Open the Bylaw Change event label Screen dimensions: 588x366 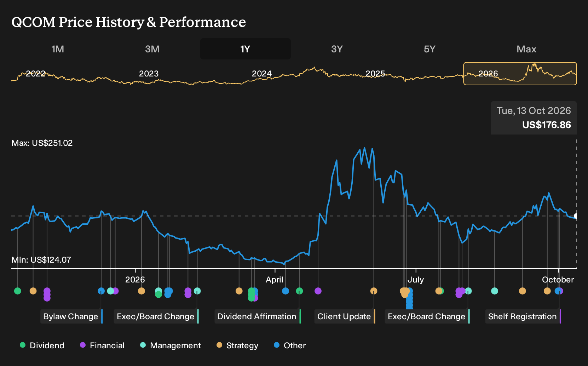71,316
